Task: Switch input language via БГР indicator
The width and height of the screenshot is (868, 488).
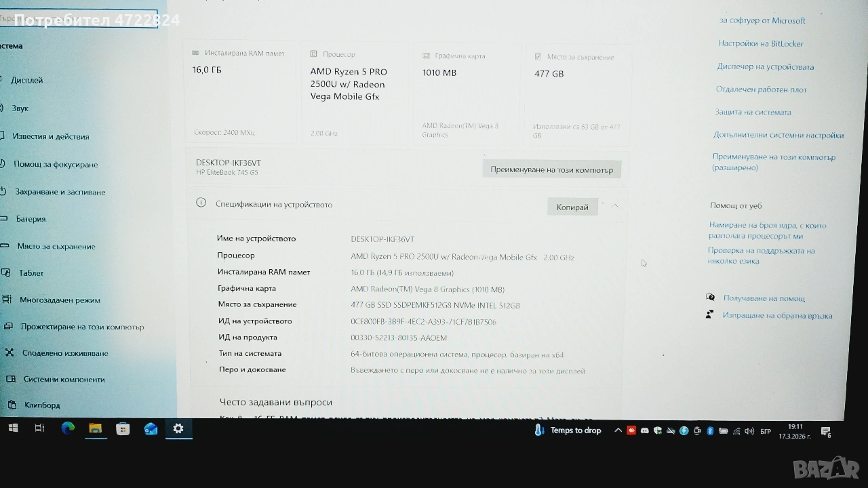Action: pyautogui.click(x=766, y=432)
